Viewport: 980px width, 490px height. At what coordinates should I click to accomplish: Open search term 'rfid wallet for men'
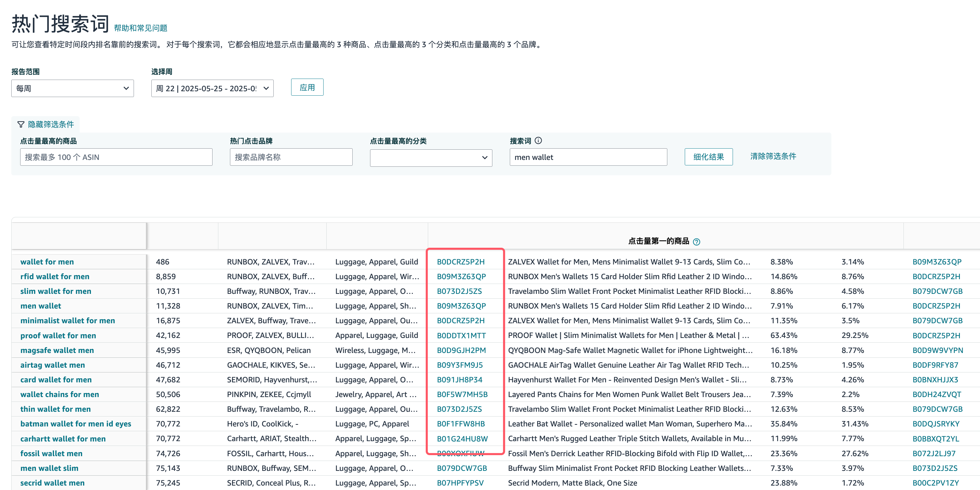click(55, 276)
